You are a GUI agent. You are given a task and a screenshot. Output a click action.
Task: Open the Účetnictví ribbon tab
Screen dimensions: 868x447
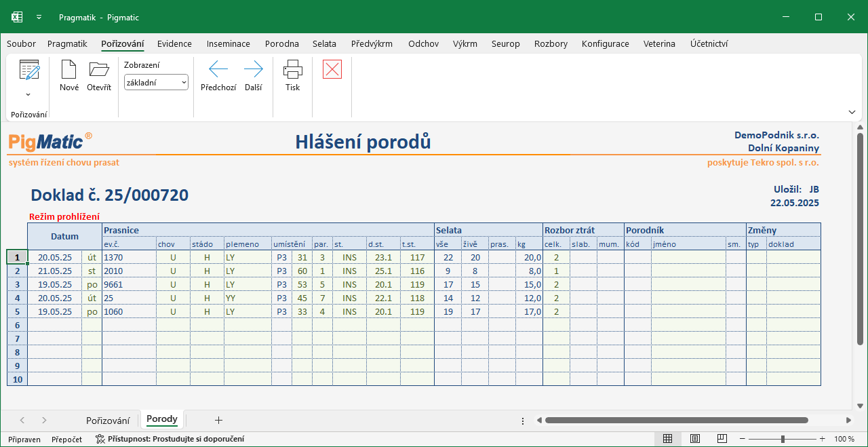click(x=709, y=43)
